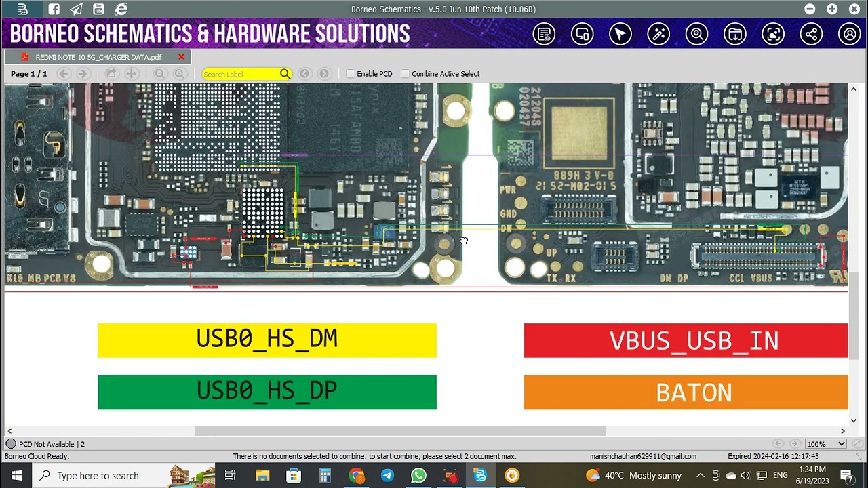The width and height of the screenshot is (868, 488).
Task: Click the horizontal scrollbar right arrow
Action: 843,431
